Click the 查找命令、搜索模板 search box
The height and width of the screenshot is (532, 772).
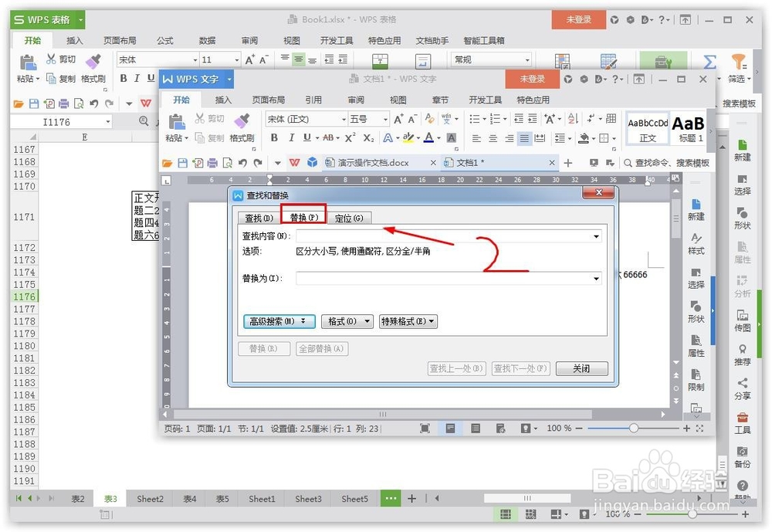[667, 163]
